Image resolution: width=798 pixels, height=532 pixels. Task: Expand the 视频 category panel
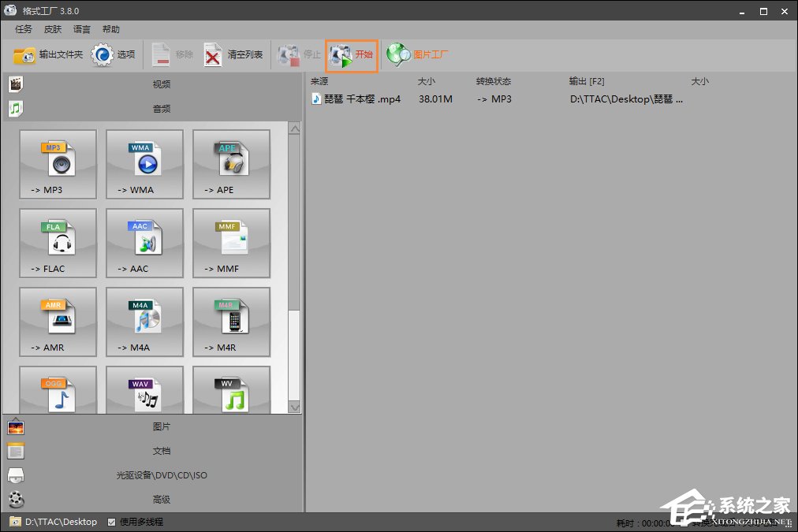pos(161,84)
